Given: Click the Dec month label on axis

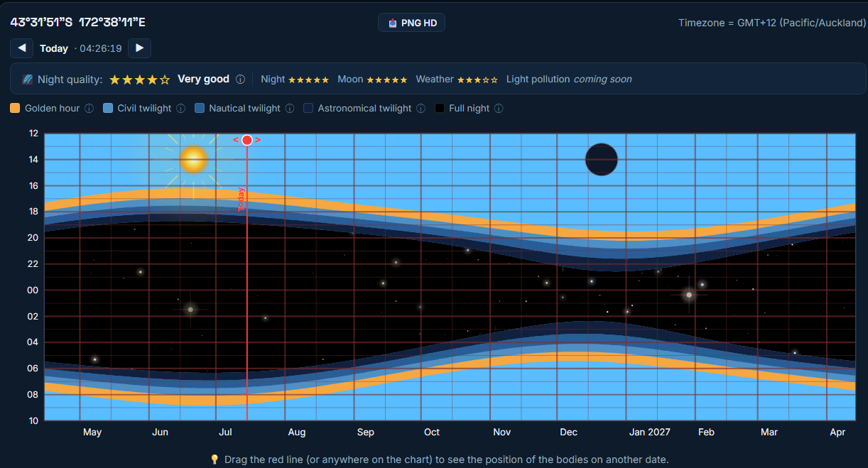Looking at the screenshot, I should click(x=568, y=432).
